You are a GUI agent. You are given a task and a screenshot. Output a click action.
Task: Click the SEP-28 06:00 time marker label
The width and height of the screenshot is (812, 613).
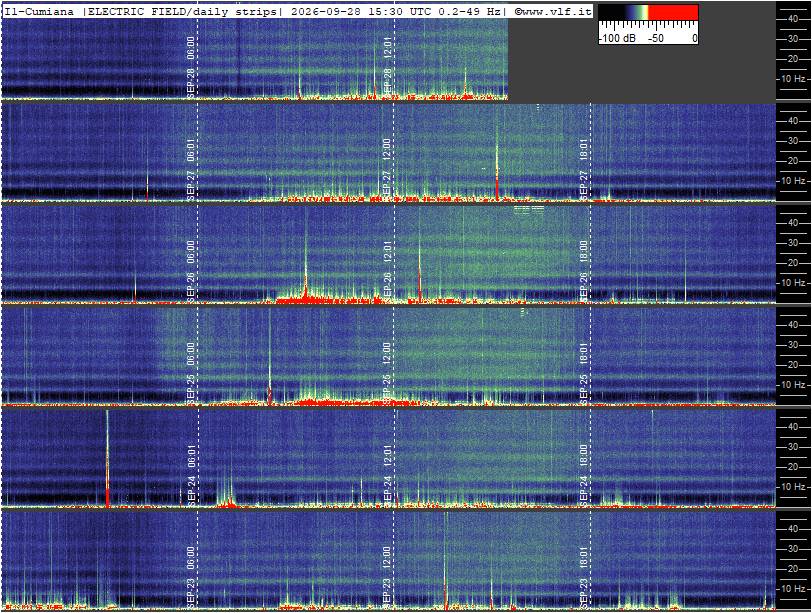pos(191,67)
